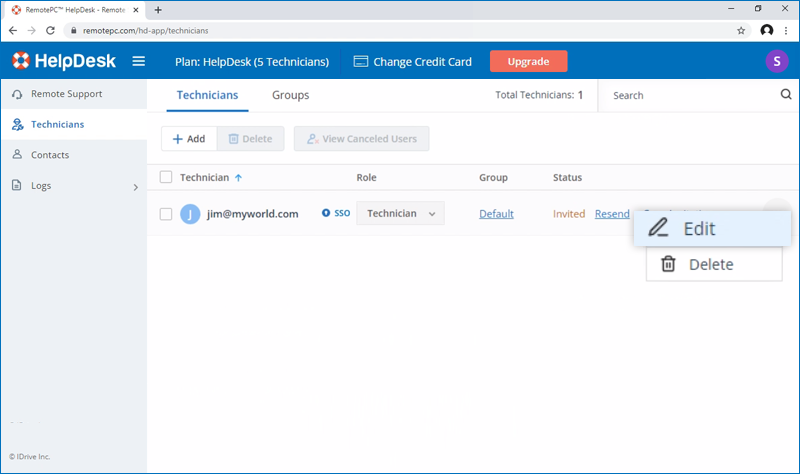This screenshot has width=800, height=474.
Task: Choose Delete from the context menu
Action: coord(710,265)
